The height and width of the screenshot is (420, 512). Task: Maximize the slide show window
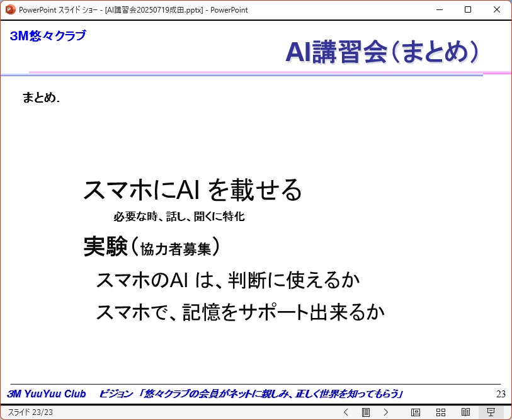coord(468,9)
